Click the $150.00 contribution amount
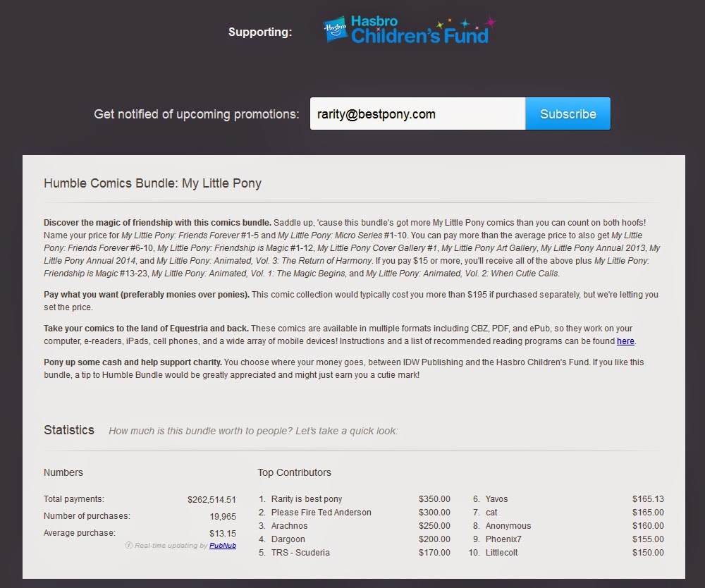Viewport: 705px width, 588px height. point(648,553)
